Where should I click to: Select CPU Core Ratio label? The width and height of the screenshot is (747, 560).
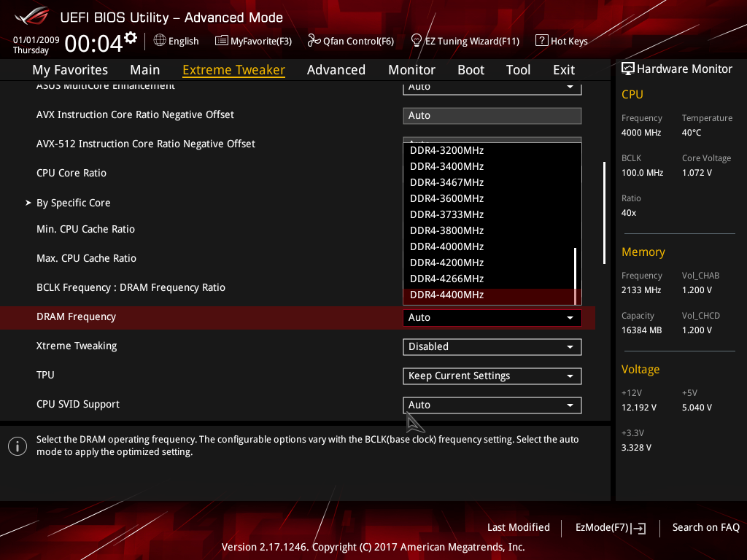tap(71, 174)
